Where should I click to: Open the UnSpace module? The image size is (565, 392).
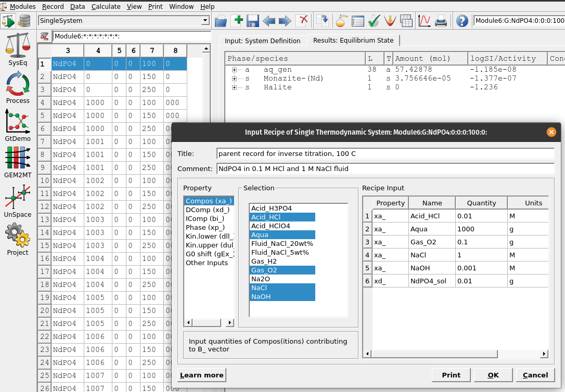[18, 201]
